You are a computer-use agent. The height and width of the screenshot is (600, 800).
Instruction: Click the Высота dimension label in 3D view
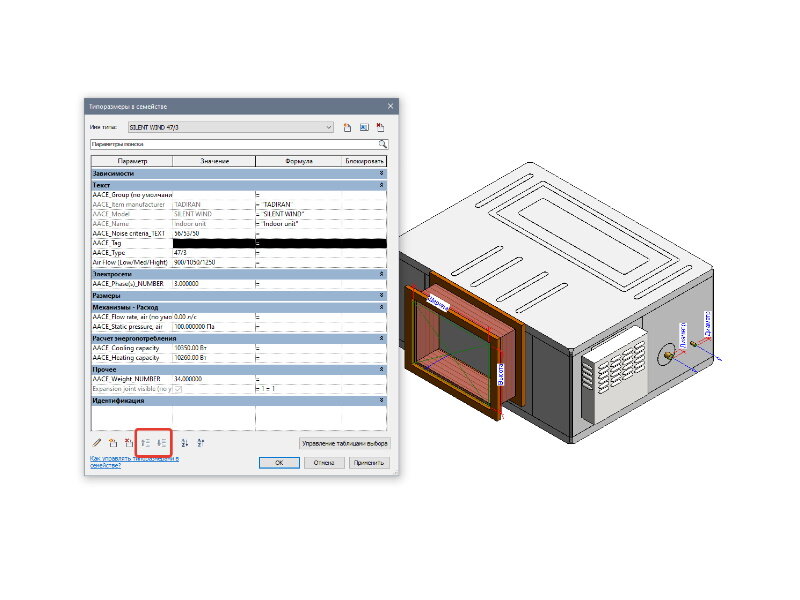point(501,374)
